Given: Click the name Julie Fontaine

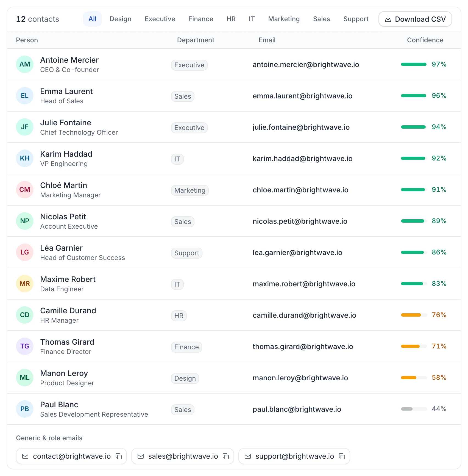Looking at the screenshot, I should [66, 123].
